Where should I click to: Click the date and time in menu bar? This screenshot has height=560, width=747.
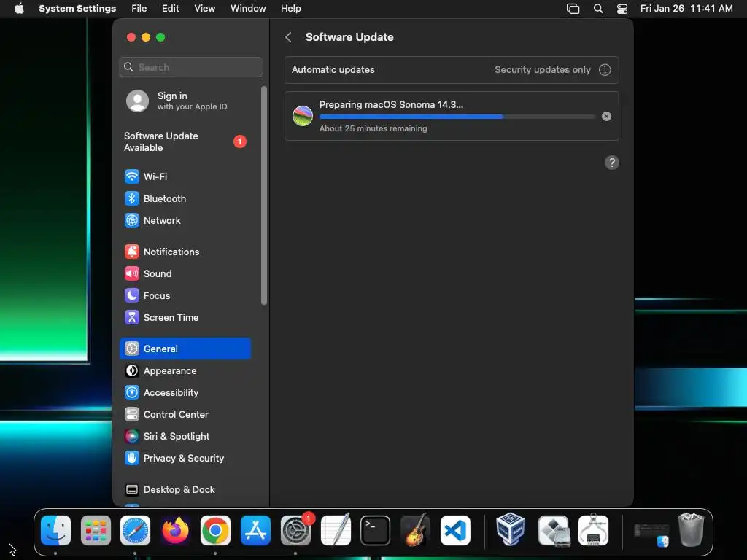pyautogui.click(x=686, y=9)
